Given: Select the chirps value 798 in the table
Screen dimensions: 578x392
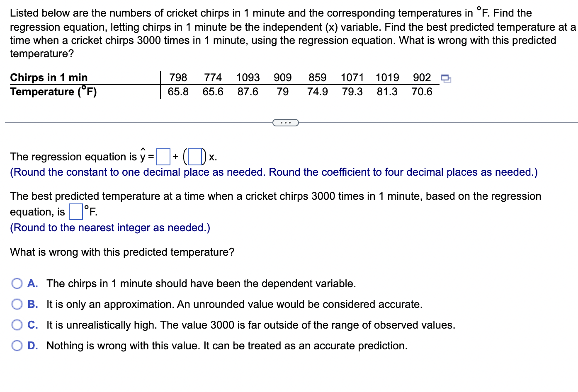Looking at the screenshot, I should 178,77.
